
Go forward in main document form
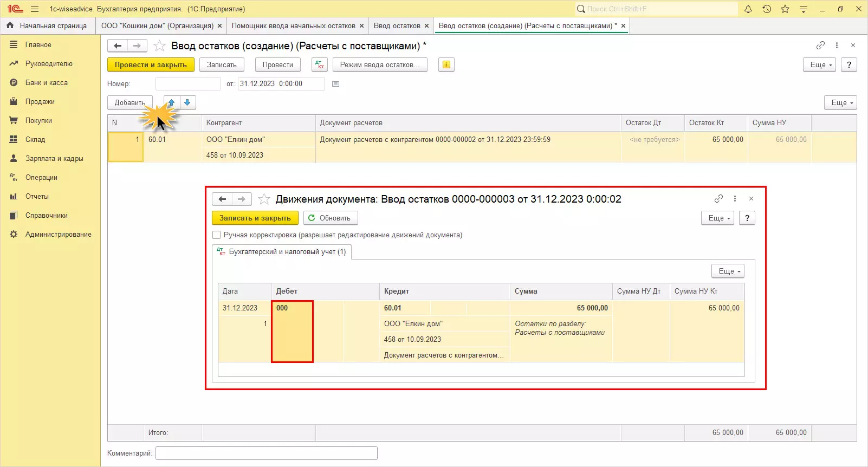[x=137, y=46]
